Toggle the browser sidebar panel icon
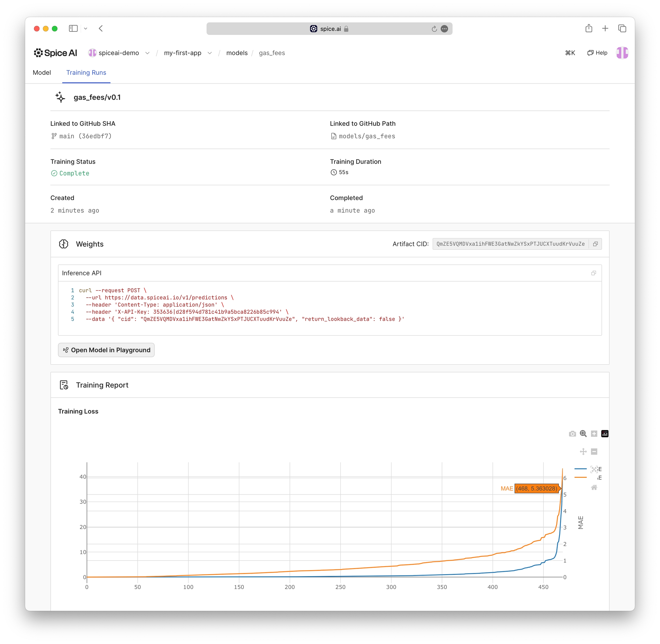This screenshot has height=644, width=660. [x=73, y=28]
